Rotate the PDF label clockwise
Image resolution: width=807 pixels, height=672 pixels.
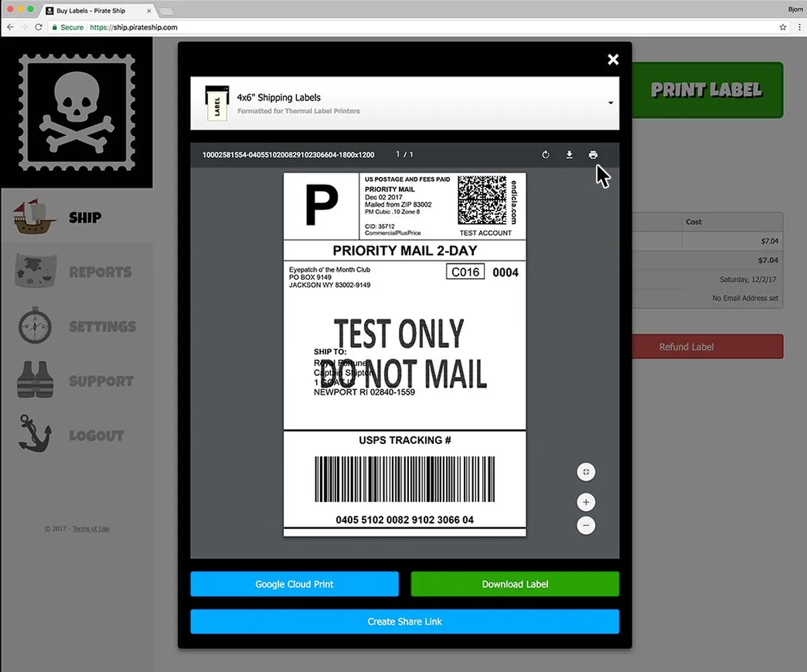[x=546, y=155]
